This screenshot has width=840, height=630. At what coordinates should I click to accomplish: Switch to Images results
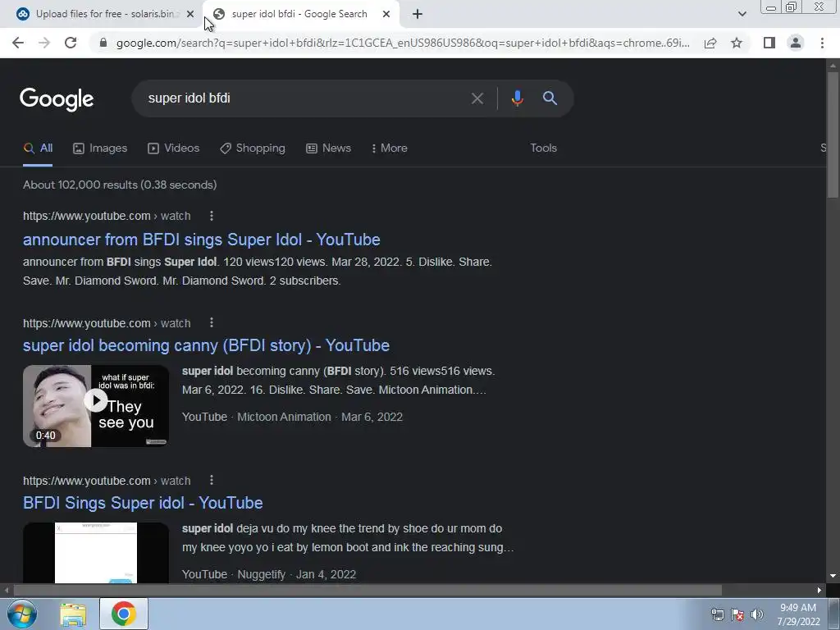pyautogui.click(x=100, y=148)
